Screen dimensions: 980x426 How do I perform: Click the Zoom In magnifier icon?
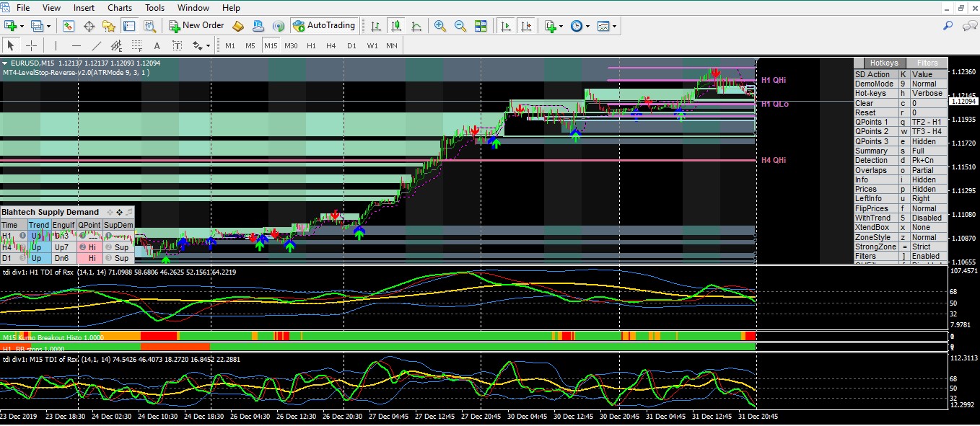click(439, 26)
